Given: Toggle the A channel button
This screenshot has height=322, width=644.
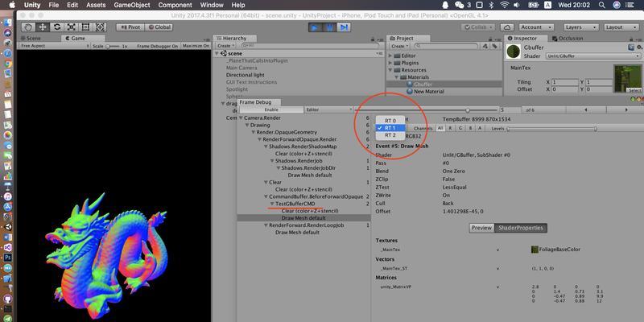Looking at the screenshot, I should click(x=479, y=129).
